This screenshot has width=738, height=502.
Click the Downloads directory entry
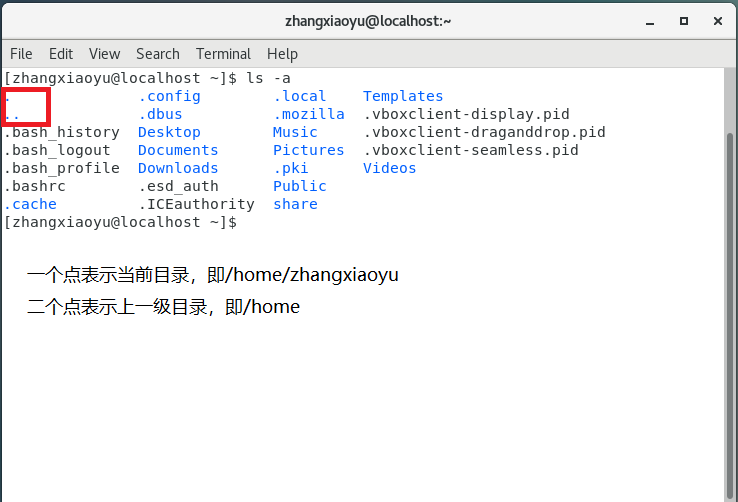(x=178, y=168)
